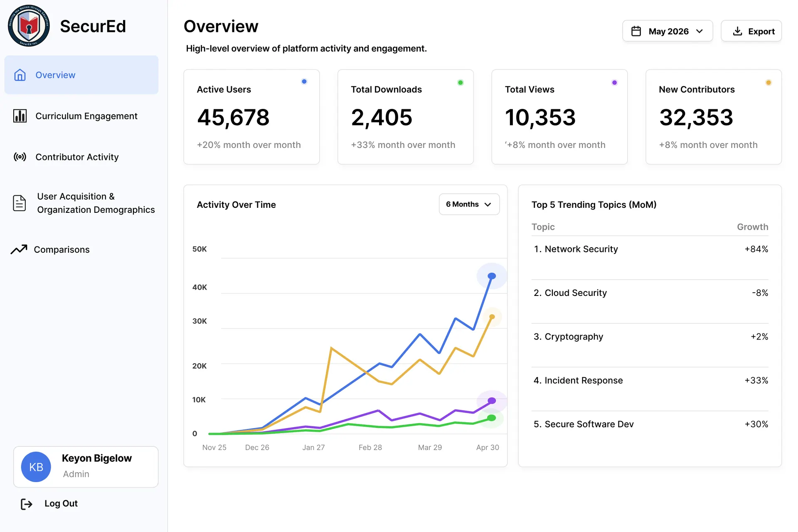Click the Export button
Viewport: 798px width, 532px height.
coord(751,31)
